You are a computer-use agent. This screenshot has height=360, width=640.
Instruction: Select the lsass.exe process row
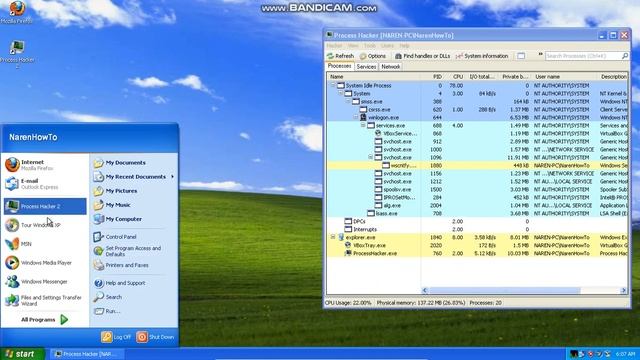pos(477,213)
